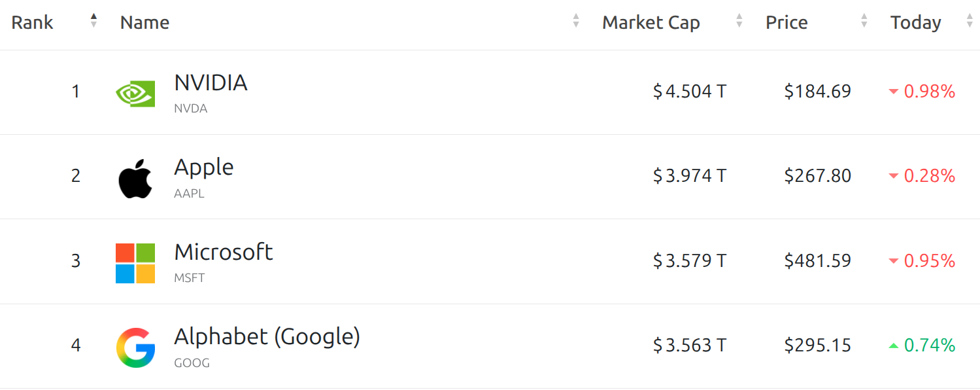Click the sort arrows beside Rank
This screenshot has height=390, width=980.
(93, 21)
